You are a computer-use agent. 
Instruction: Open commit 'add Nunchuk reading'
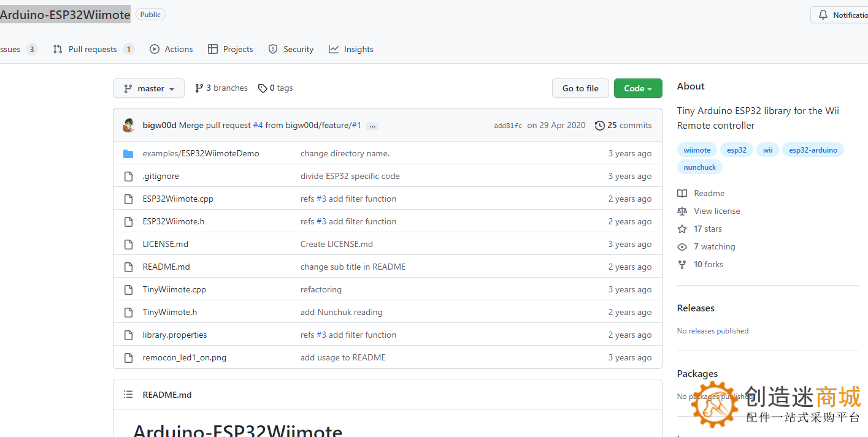pyautogui.click(x=342, y=312)
